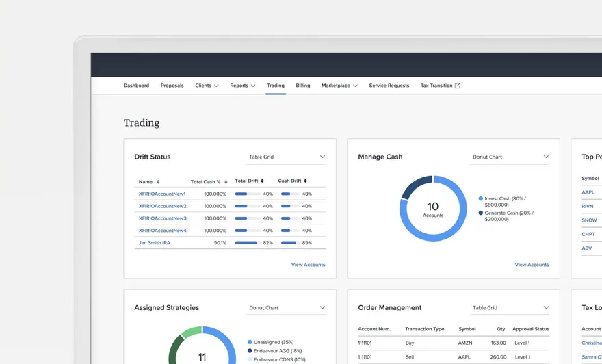Screen dimensions: 602x364
Task: Click 163.00 quantity cell
Action: click(x=498, y=343)
